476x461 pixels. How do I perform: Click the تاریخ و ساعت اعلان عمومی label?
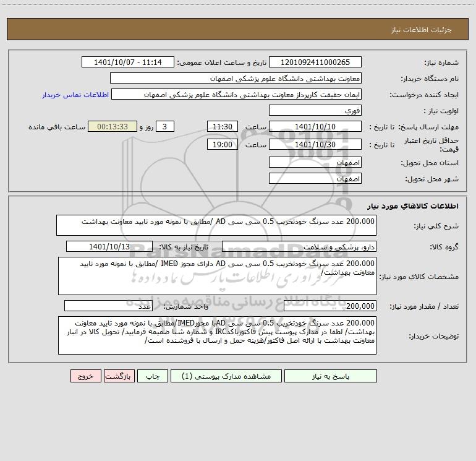(x=221, y=62)
